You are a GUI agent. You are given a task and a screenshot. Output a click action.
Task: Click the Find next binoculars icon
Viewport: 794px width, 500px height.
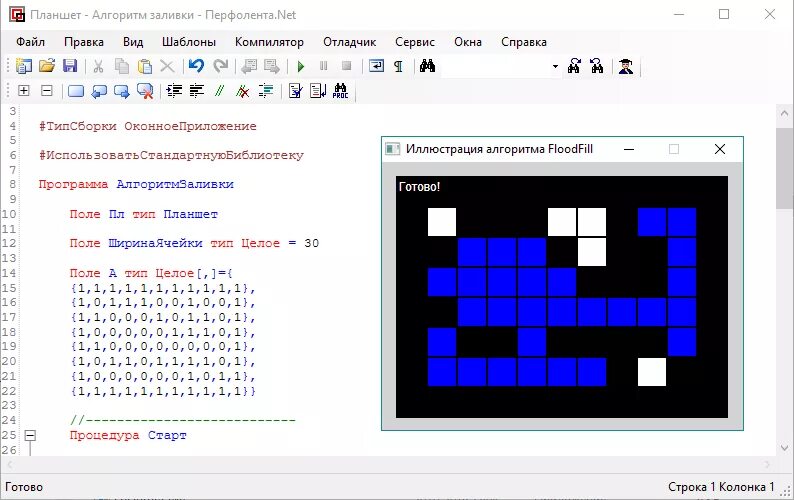coord(574,66)
